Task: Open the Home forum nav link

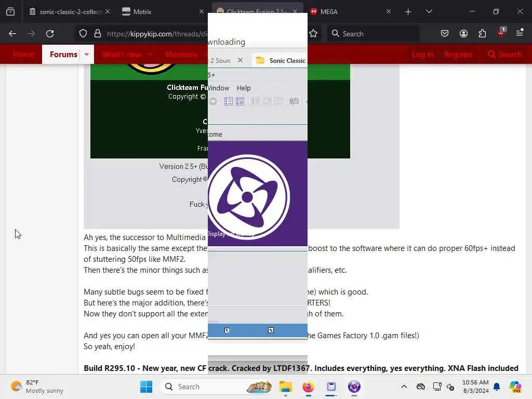Action: pyautogui.click(x=23, y=54)
